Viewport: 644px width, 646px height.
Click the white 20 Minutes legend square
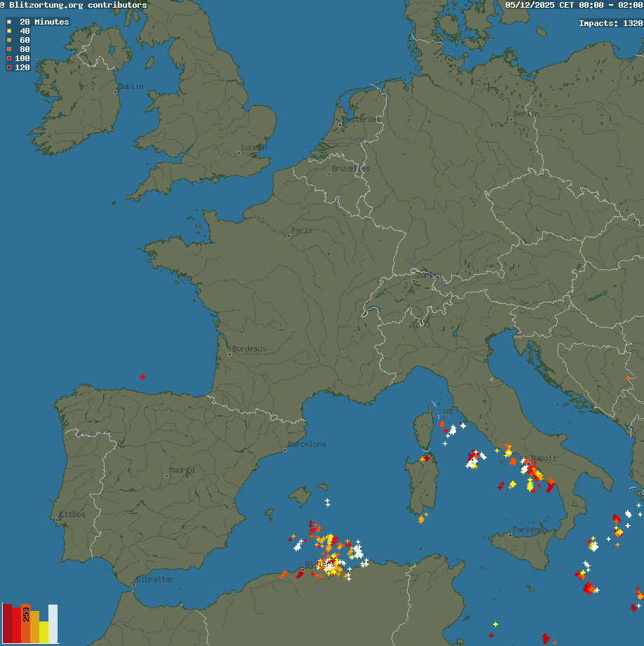(9, 22)
